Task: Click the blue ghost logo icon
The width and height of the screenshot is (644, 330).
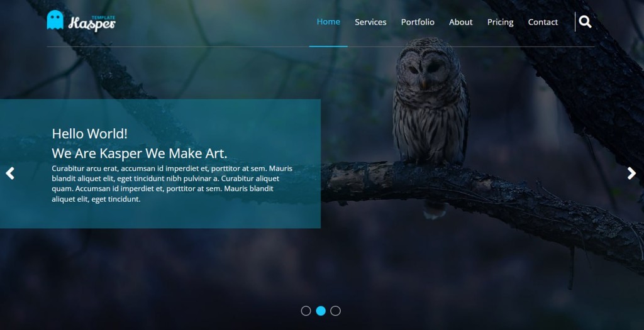Action: [55, 19]
